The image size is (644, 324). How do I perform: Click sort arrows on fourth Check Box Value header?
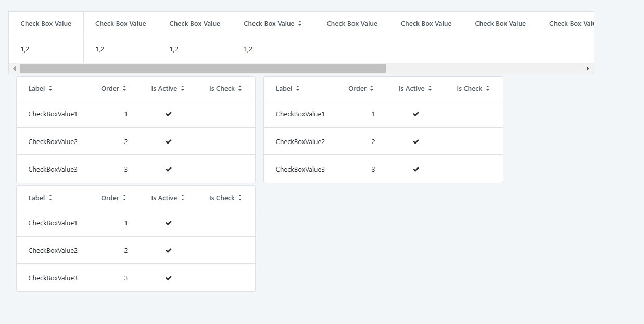[x=300, y=24]
